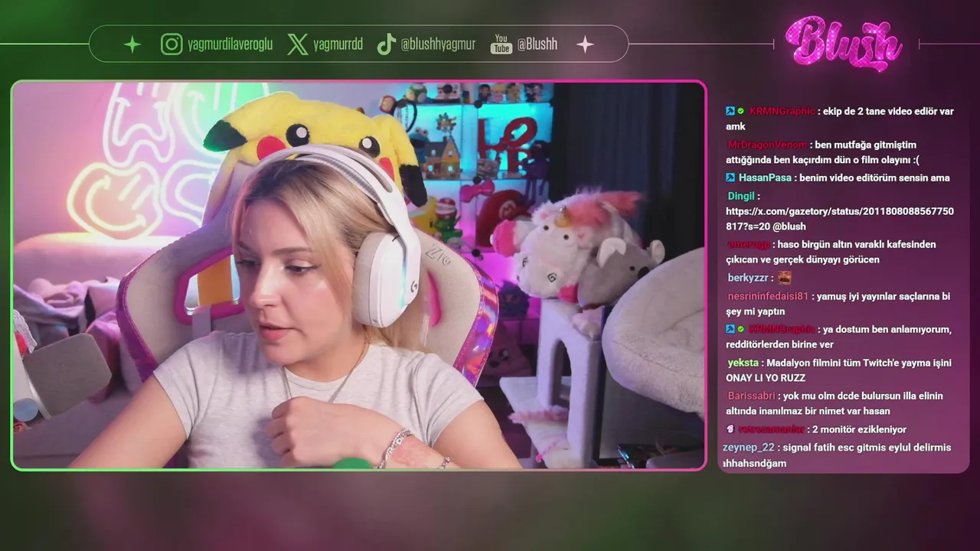The width and height of the screenshot is (980, 551).
Task: Click the badge beside the '2 monitör' message
Action: [730, 429]
